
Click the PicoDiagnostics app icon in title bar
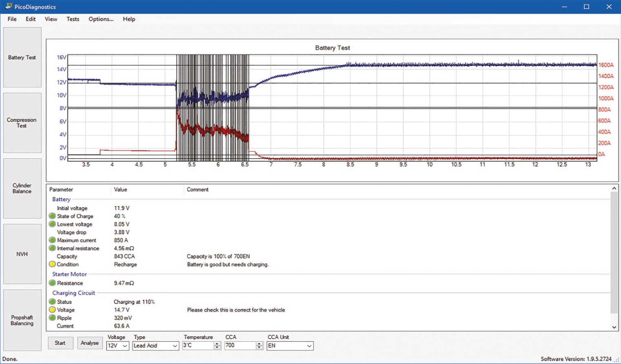tap(8, 7)
